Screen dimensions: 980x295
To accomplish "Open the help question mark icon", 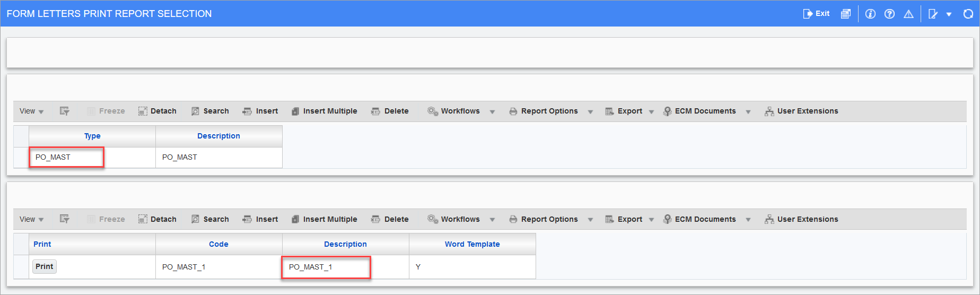I will tap(889, 14).
